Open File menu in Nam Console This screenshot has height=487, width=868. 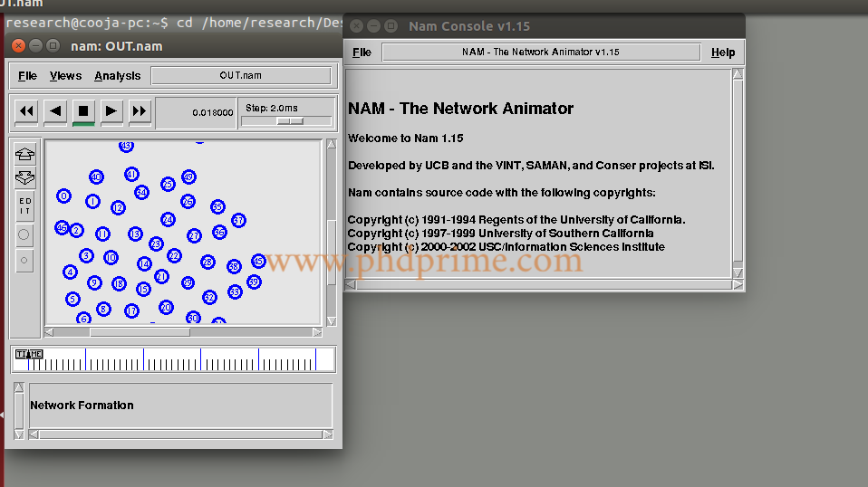point(362,53)
